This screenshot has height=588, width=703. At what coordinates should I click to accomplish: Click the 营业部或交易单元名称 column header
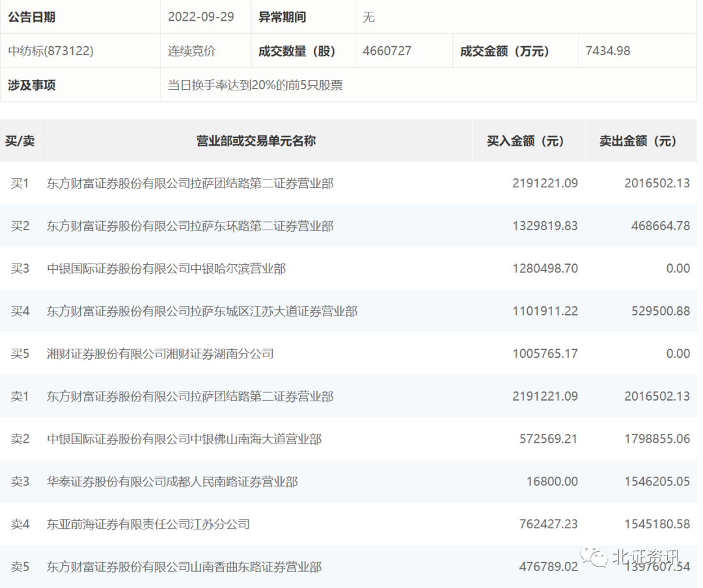pos(256,141)
